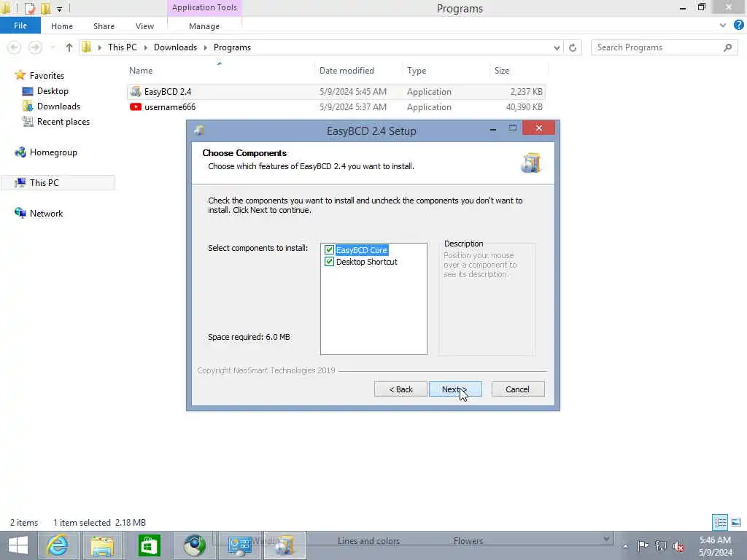Open the Windows Start button
This screenshot has width=747, height=560.
point(18,545)
